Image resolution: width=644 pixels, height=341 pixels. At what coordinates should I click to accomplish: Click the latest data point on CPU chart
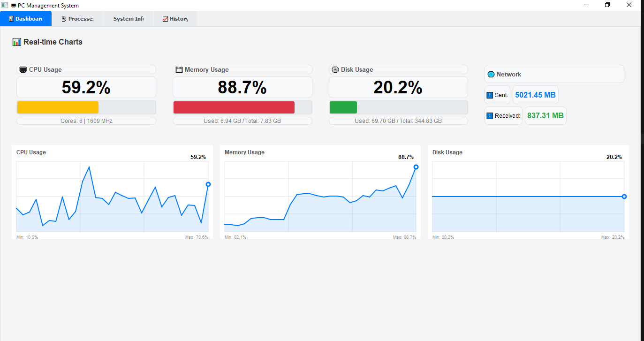[208, 184]
